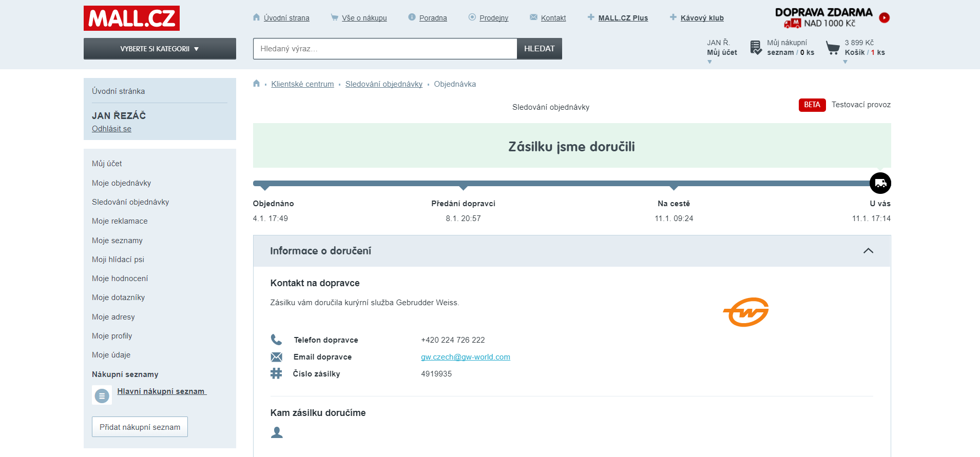The height and width of the screenshot is (457, 980).
Task: Open the Vyberte si kategorii dropdown
Action: coord(160,49)
